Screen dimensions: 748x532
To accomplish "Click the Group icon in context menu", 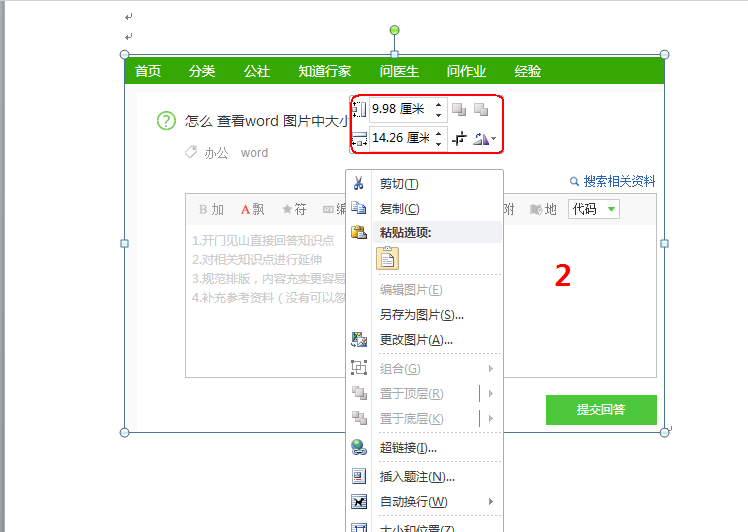I will [359, 368].
